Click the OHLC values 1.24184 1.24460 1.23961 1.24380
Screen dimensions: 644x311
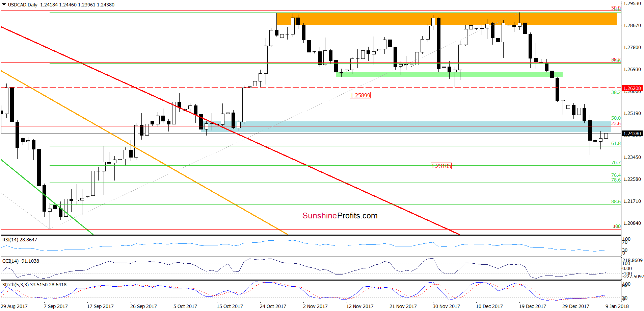pyautogui.click(x=77, y=5)
